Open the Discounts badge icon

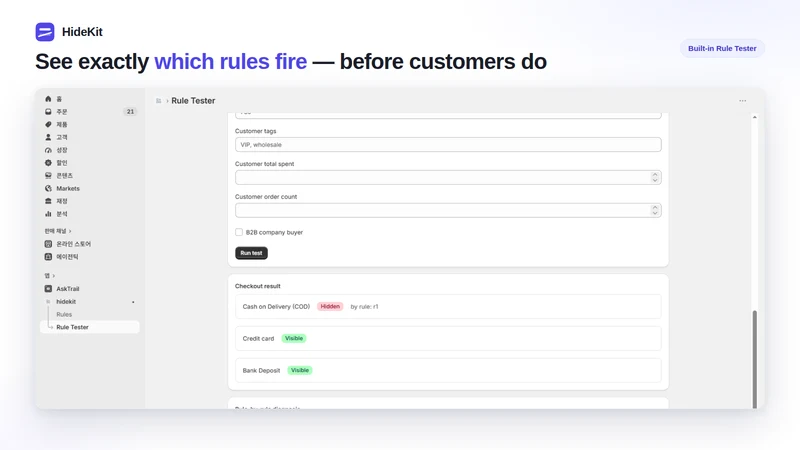48,163
